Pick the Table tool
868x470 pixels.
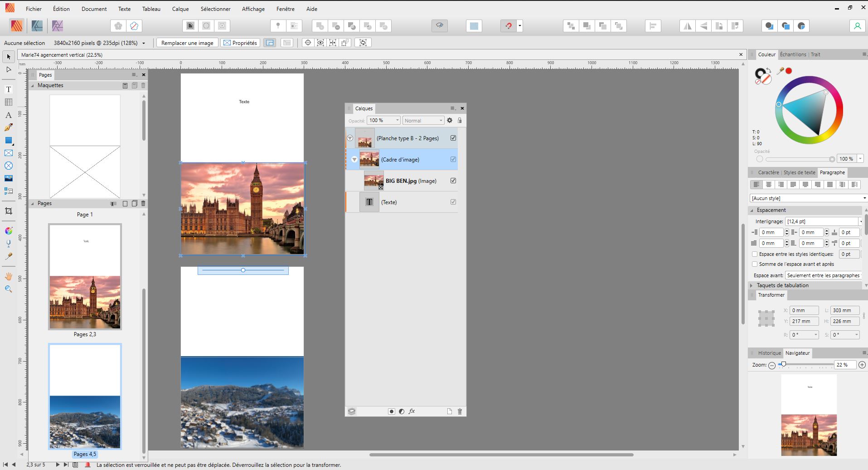[x=9, y=102]
